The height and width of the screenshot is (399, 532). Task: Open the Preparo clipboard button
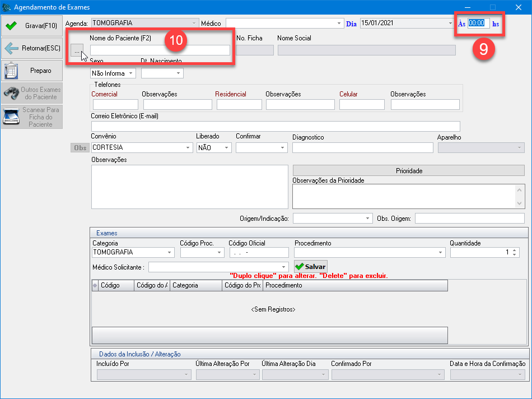[x=31, y=71]
